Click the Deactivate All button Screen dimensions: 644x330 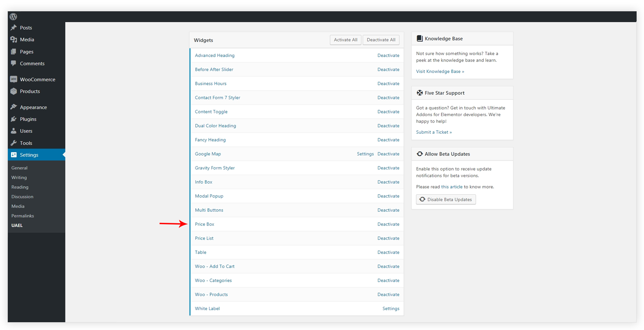pos(381,40)
